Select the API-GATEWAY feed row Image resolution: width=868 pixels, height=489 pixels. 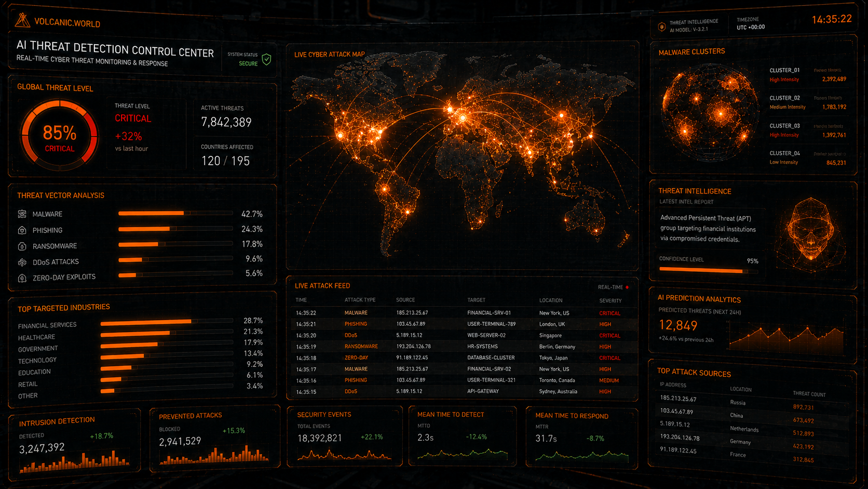(462, 391)
